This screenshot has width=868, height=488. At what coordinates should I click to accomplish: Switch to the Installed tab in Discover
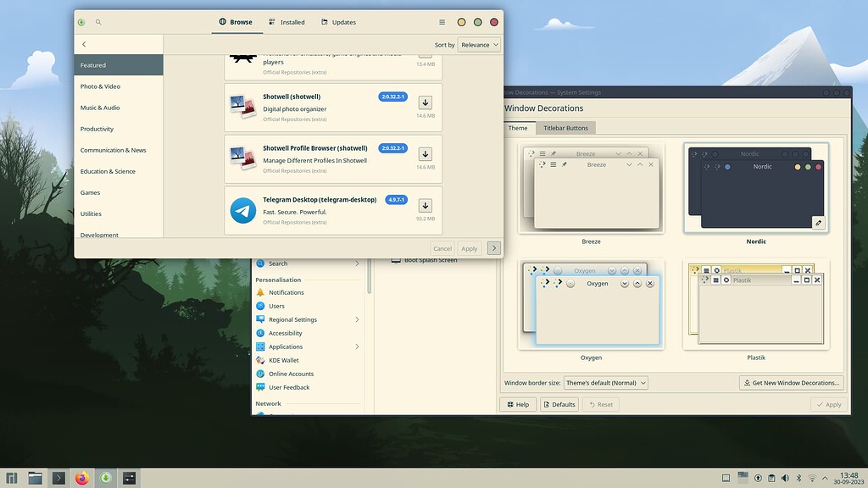287,21
